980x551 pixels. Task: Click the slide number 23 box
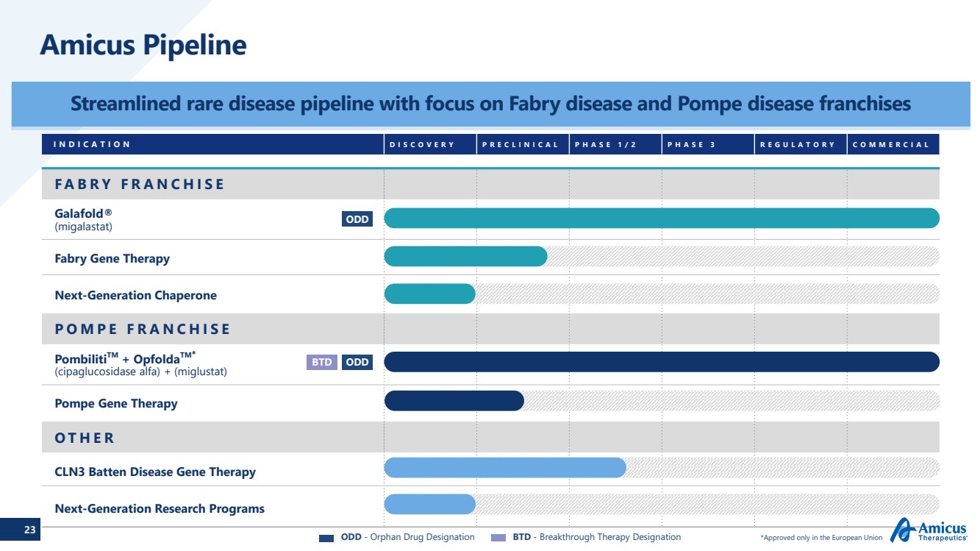point(29,530)
